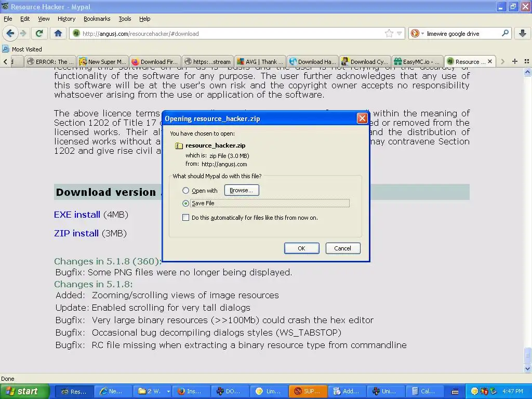This screenshot has height=399, width=532.
Task: Click the keyboard icon on the taskbar
Action: [455, 392]
